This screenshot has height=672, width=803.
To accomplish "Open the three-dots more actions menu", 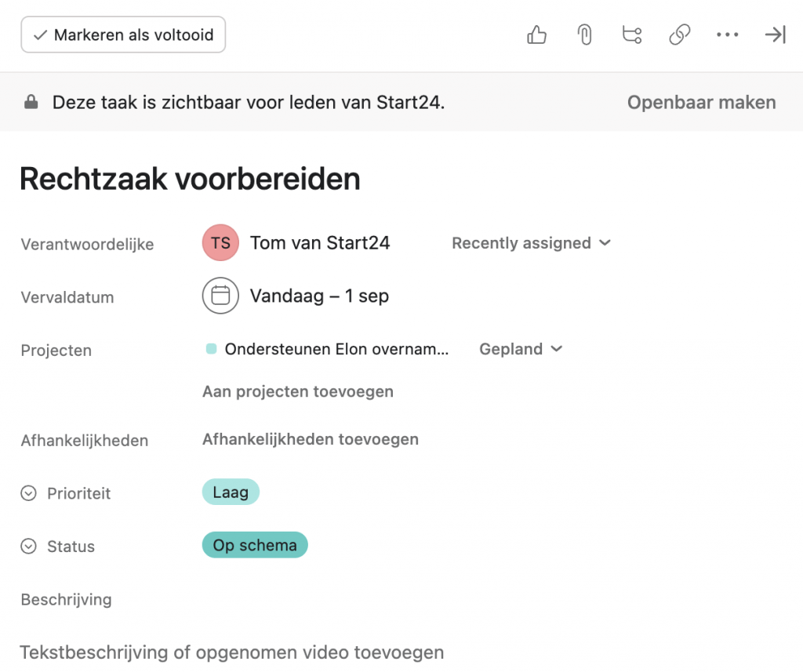I will pos(727,35).
